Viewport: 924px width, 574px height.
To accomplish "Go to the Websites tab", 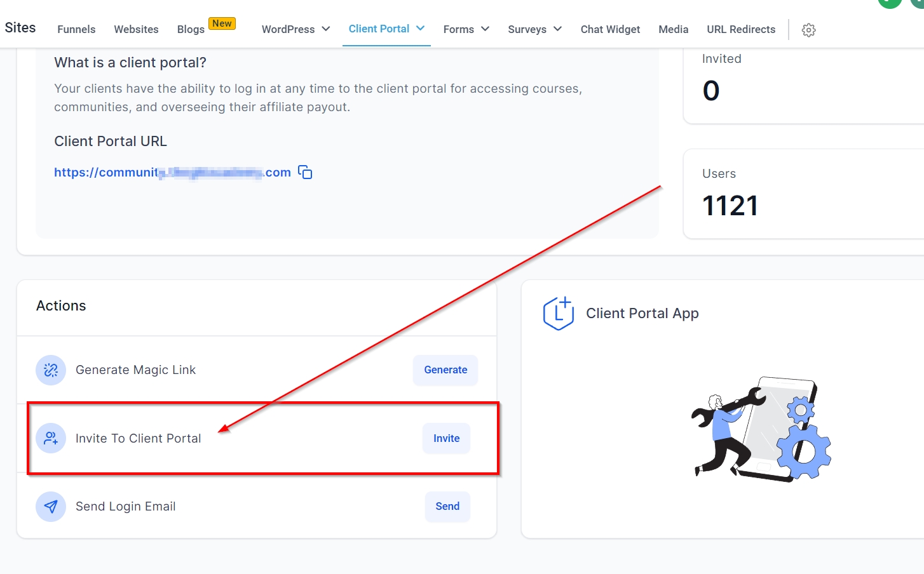I will (x=136, y=29).
